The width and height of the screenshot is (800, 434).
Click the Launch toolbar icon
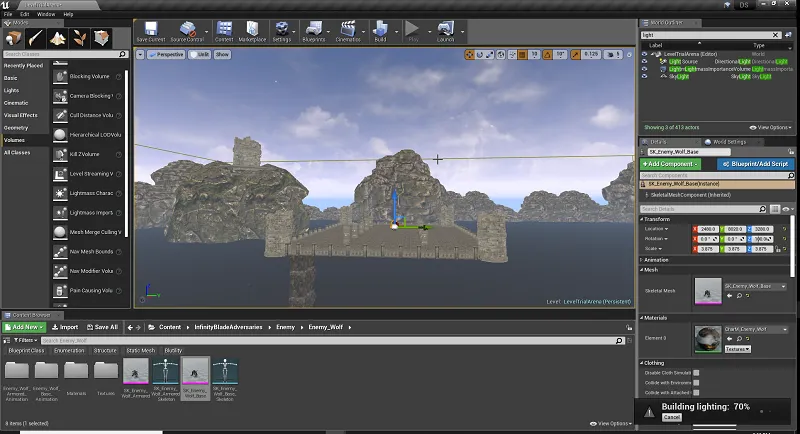pyautogui.click(x=445, y=32)
